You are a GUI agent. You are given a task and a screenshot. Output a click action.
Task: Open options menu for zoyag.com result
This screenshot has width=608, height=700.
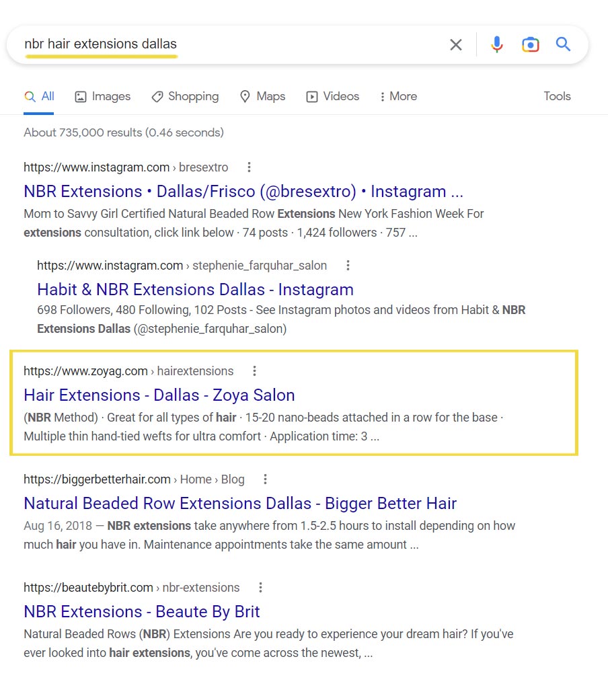click(254, 371)
